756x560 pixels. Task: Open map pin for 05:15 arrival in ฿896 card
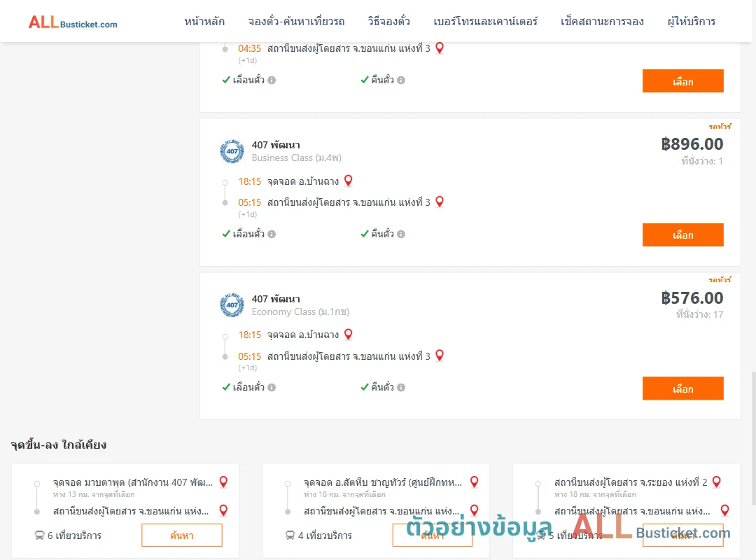[x=439, y=202]
